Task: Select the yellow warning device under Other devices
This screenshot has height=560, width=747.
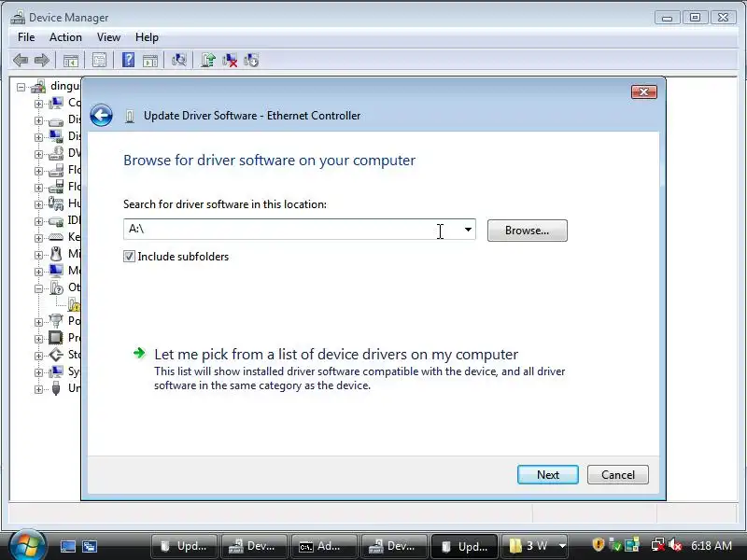Action: coord(74,304)
